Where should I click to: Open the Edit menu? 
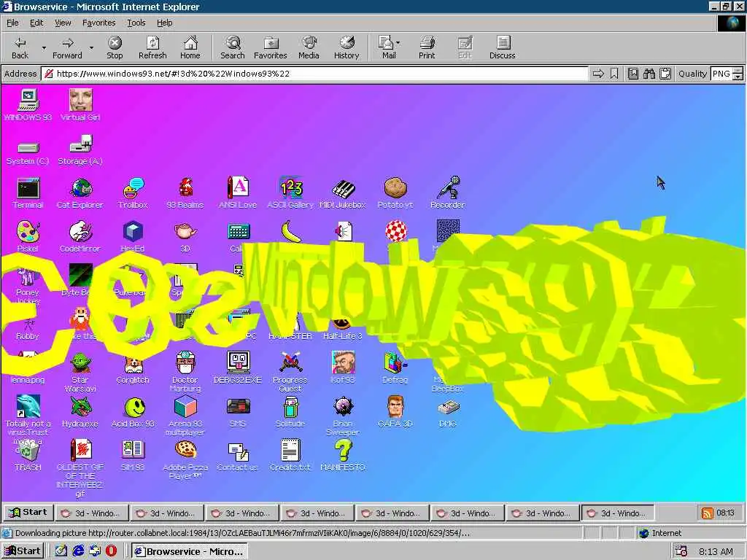(36, 23)
